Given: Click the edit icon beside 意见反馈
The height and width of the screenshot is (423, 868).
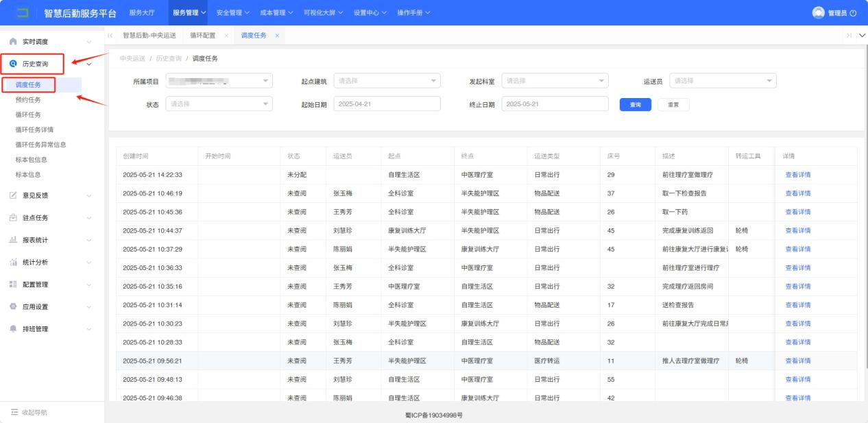Looking at the screenshot, I should pyautogui.click(x=14, y=195).
